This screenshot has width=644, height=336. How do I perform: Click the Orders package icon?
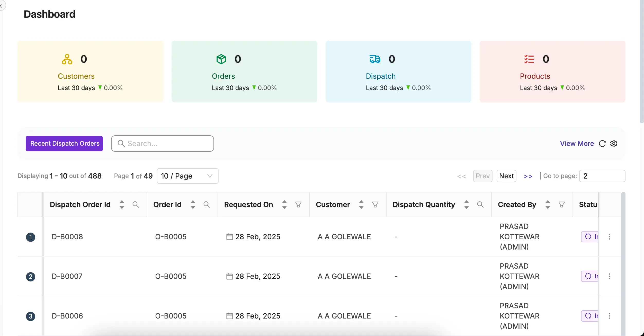tap(221, 59)
